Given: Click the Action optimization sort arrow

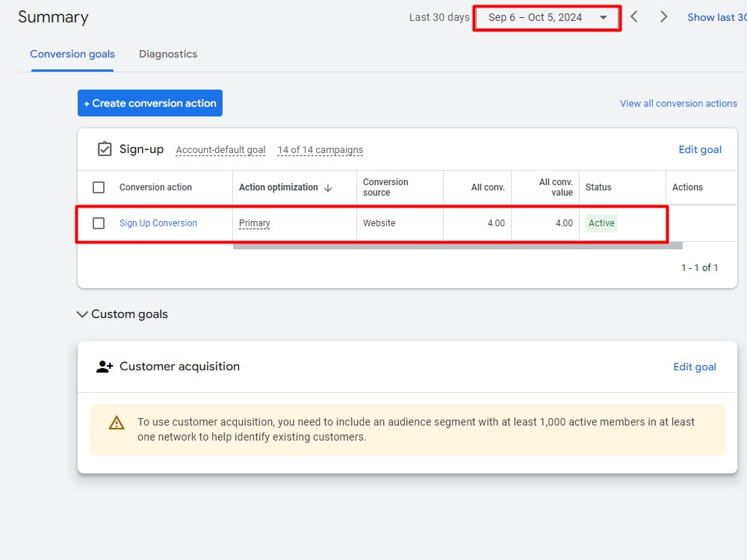Looking at the screenshot, I should pyautogui.click(x=328, y=187).
